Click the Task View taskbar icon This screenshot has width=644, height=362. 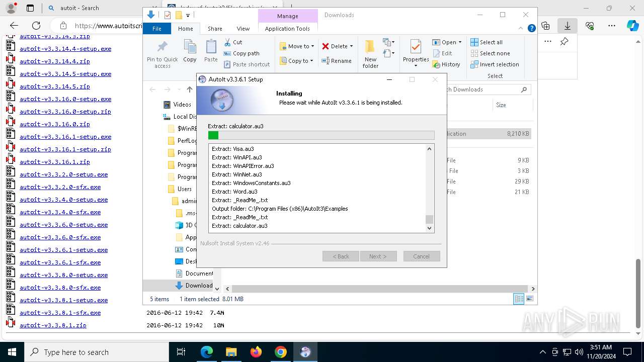point(181,352)
